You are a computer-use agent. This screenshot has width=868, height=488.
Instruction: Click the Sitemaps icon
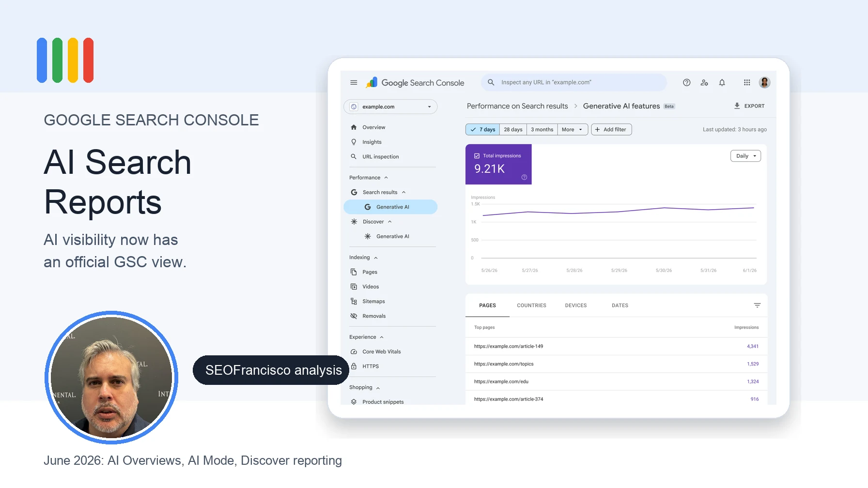tap(354, 301)
